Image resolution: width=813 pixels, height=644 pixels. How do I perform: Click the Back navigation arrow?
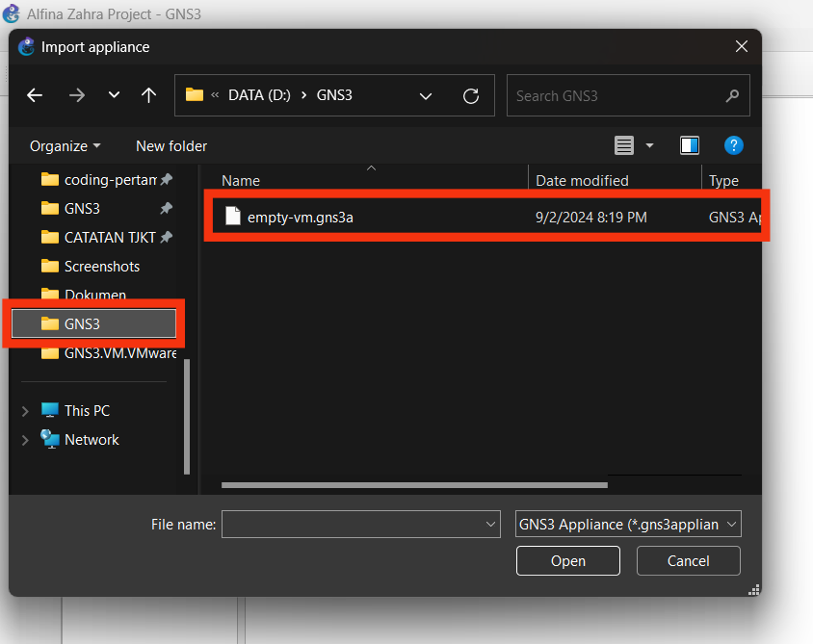click(35, 95)
